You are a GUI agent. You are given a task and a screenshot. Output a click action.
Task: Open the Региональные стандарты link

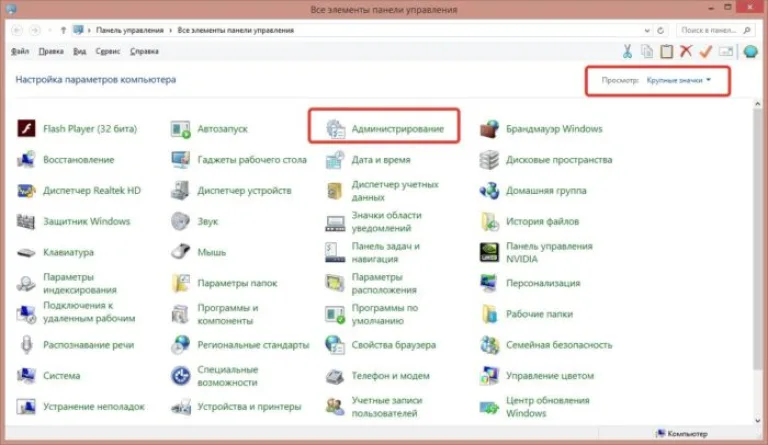[253, 345]
